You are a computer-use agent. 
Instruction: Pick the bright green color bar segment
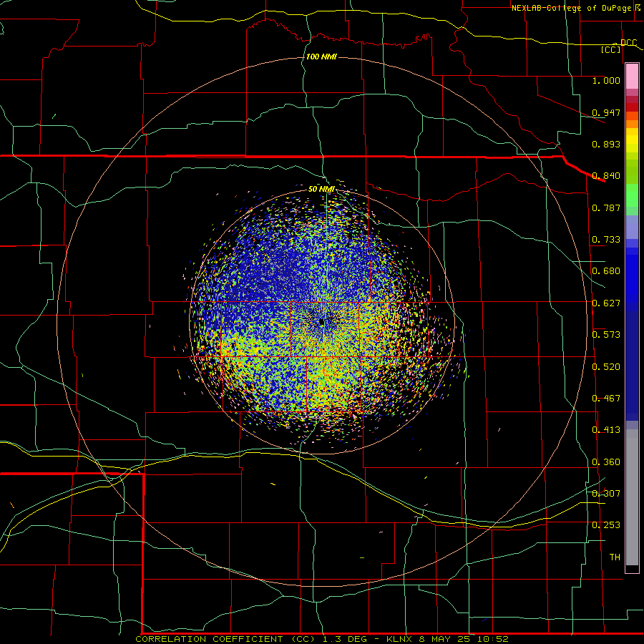click(632, 195)
